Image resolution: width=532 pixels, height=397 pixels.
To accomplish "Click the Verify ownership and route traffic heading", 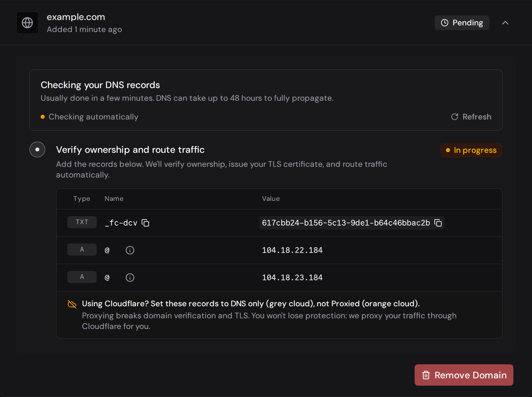I will pos(130,150).
